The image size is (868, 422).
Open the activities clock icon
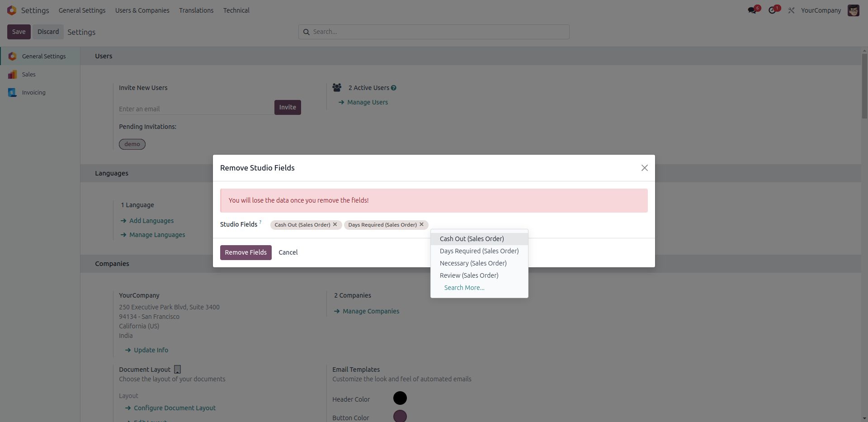pyautogui.click(x=772, y=10)
